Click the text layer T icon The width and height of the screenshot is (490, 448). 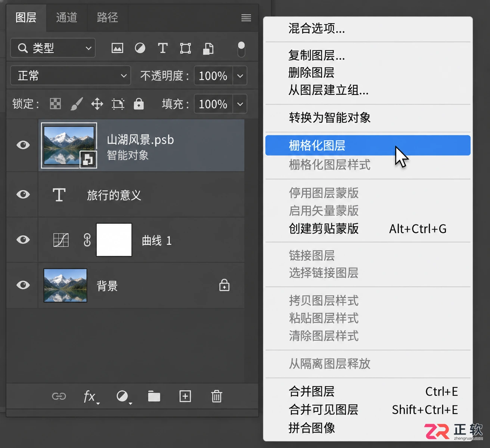(x=59, y=195)
